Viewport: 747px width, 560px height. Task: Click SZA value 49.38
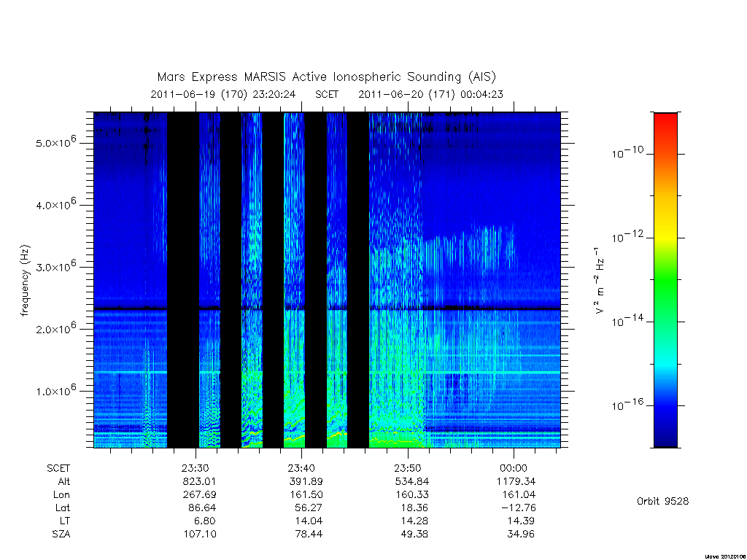coord(415,534)
